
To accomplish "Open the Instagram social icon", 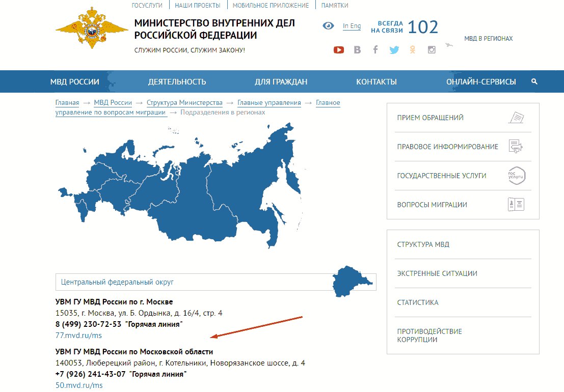I will pyautogui.click(x=431, y=50).
